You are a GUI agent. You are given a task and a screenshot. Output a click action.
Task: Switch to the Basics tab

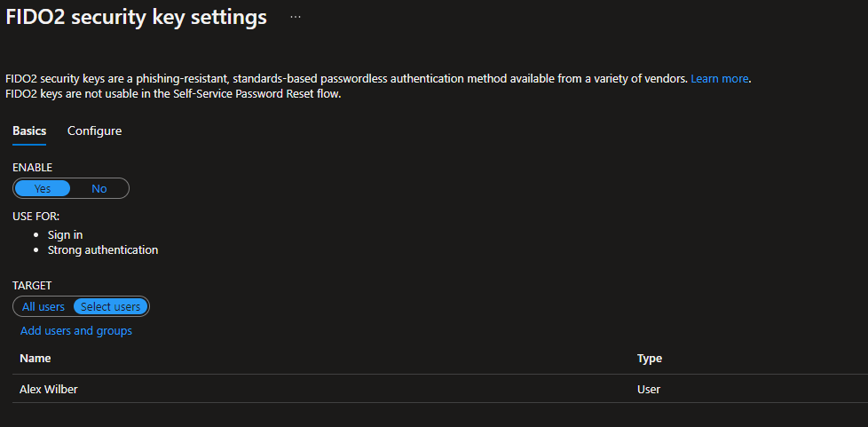click(x=29, y=130)
